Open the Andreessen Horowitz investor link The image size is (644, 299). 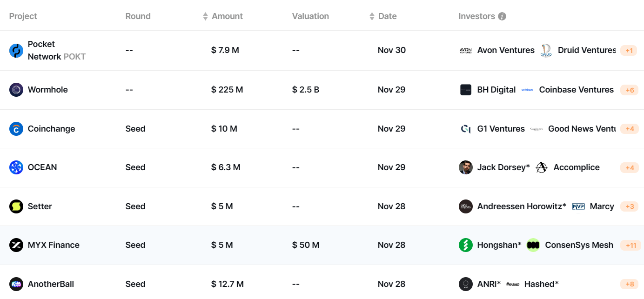[x=521, y=206]
